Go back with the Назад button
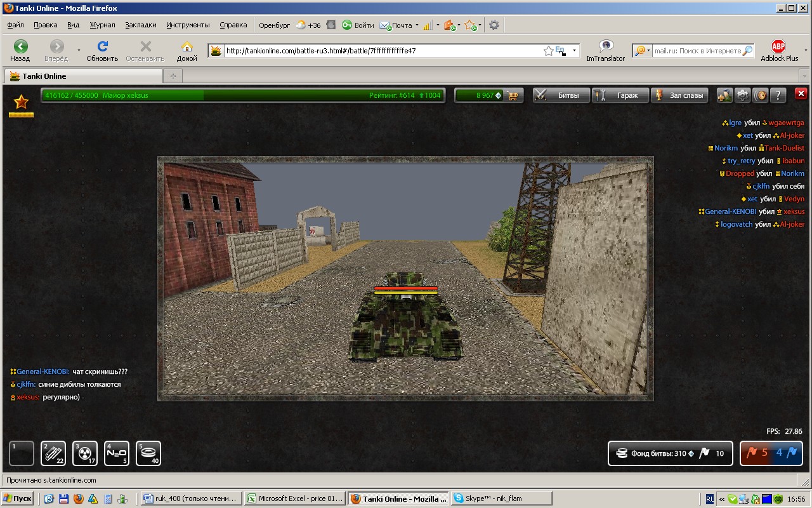Image resolution: width=812 pixels, height=508 pixels. click(20, 51)
